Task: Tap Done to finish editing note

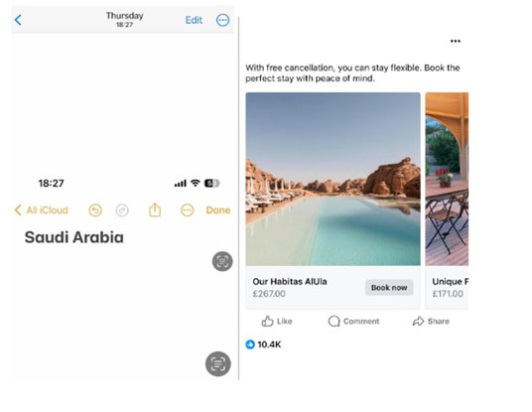Action: point(218,210)
